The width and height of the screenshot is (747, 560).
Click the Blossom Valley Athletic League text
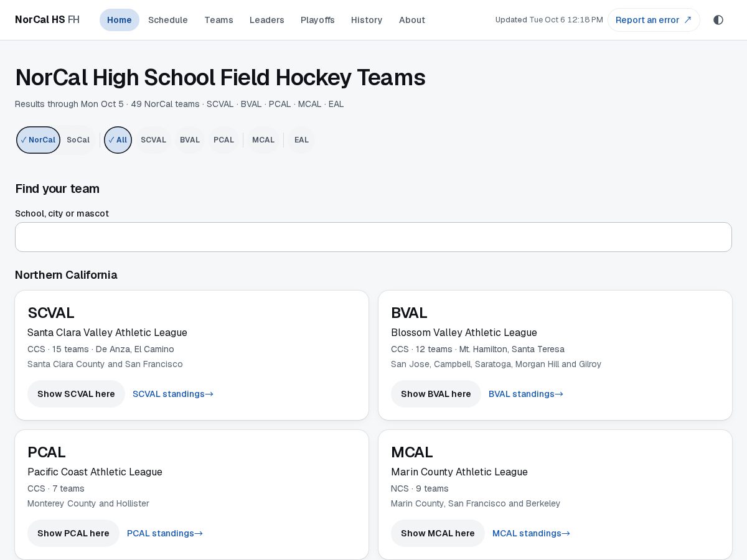click(464, 333)
